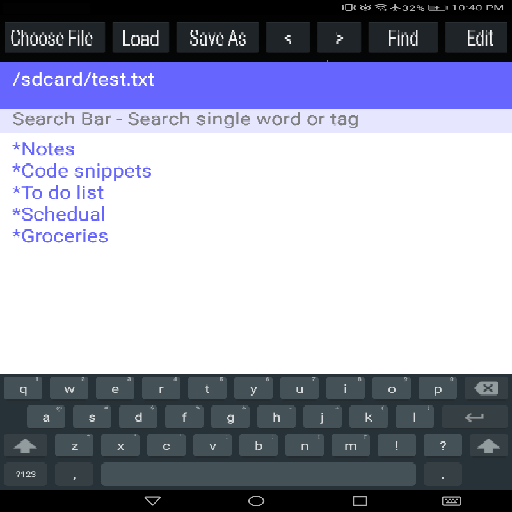This screenshot has height=512, width=512.
Task: Click the Load button
Action: click(x=141, y=38)
